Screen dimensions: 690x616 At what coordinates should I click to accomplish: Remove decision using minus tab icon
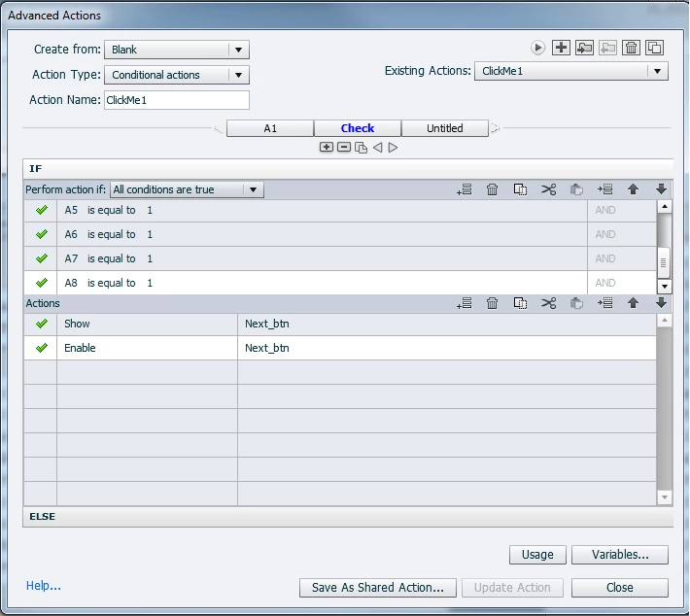pos(344,147)
